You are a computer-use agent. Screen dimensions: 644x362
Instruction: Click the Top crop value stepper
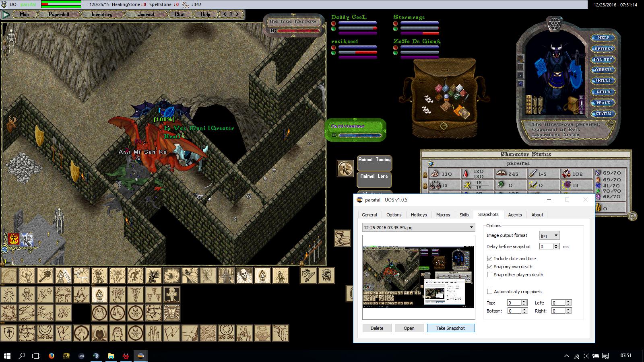[x=524, y=303]
